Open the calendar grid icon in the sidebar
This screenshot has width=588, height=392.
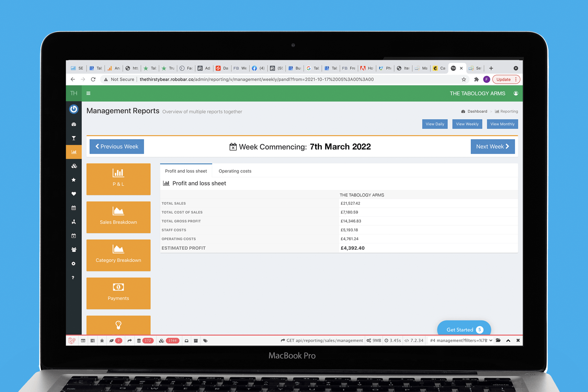(x=74, y=208)
